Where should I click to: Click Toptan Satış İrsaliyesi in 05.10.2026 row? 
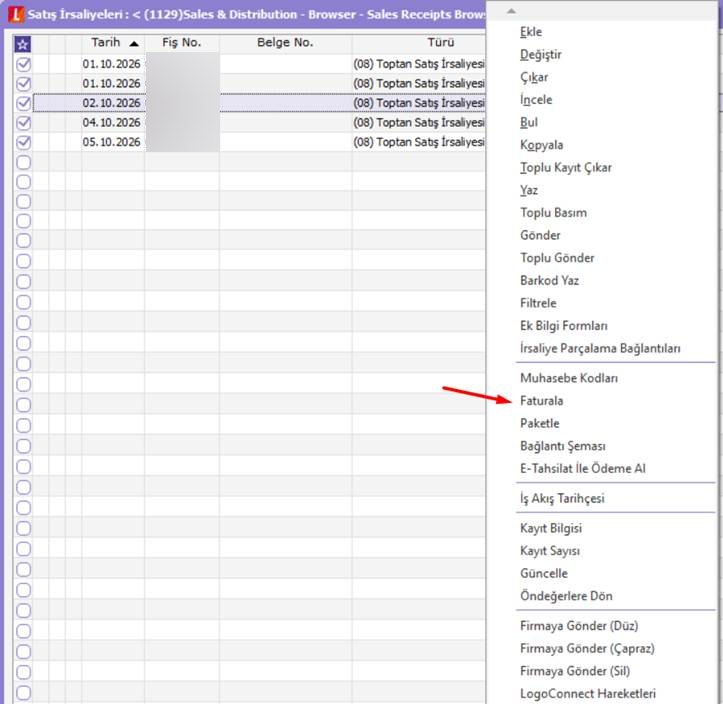(419, 142)
